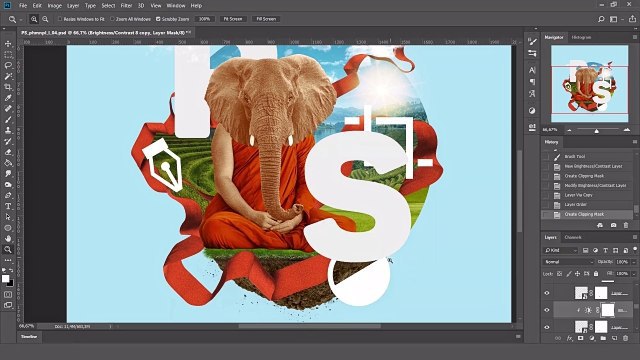
Task: Select the Lasso tool
Action: [8, 65]
